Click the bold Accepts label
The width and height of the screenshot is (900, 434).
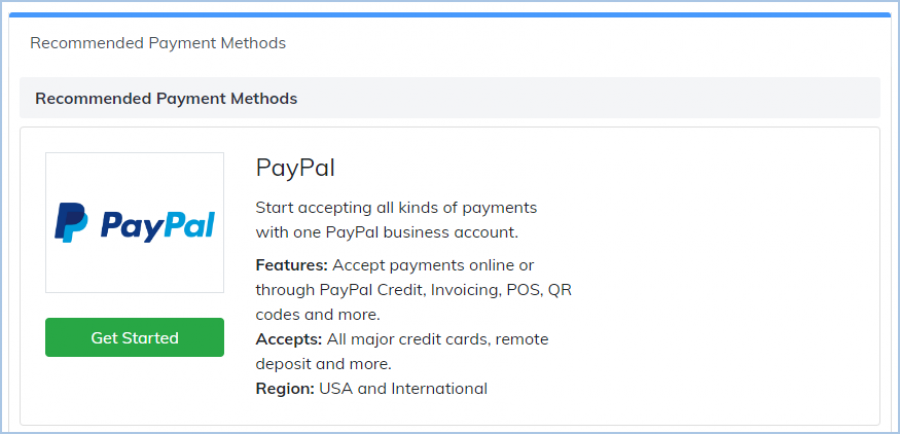pos(288,339)
